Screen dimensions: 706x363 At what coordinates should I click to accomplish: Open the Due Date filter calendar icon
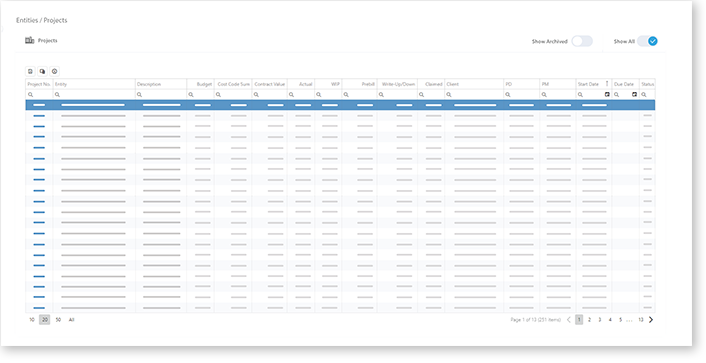click(x=634, y=95)
